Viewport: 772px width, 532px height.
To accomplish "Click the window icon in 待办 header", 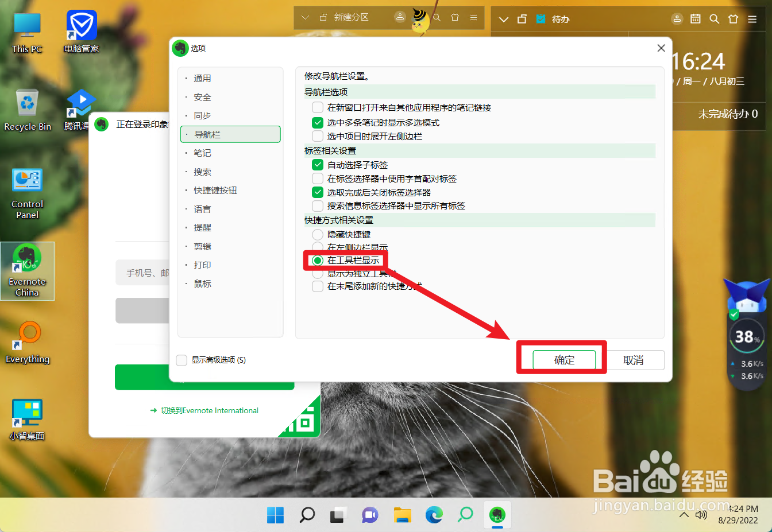I will click(x=522, y=19).
